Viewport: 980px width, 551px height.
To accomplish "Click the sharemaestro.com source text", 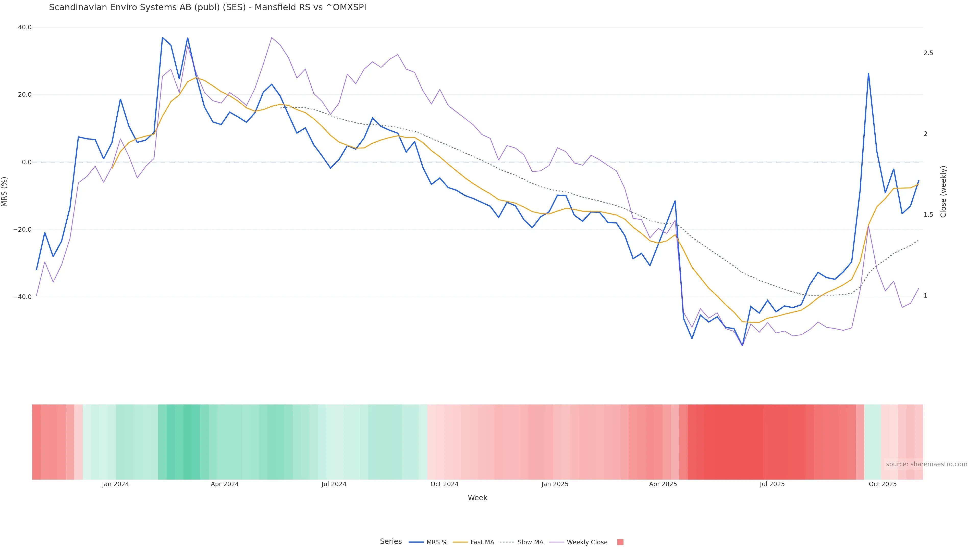I will click(x=926, y=464).
